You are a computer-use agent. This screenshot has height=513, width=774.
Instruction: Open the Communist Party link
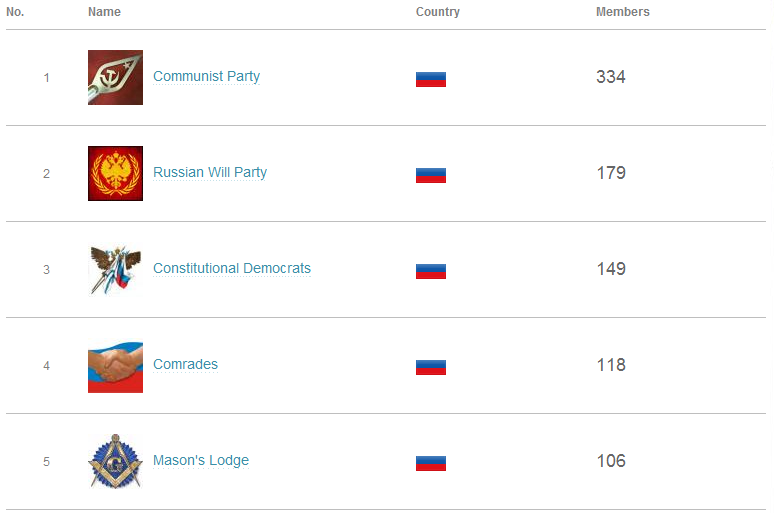(206, 77)
